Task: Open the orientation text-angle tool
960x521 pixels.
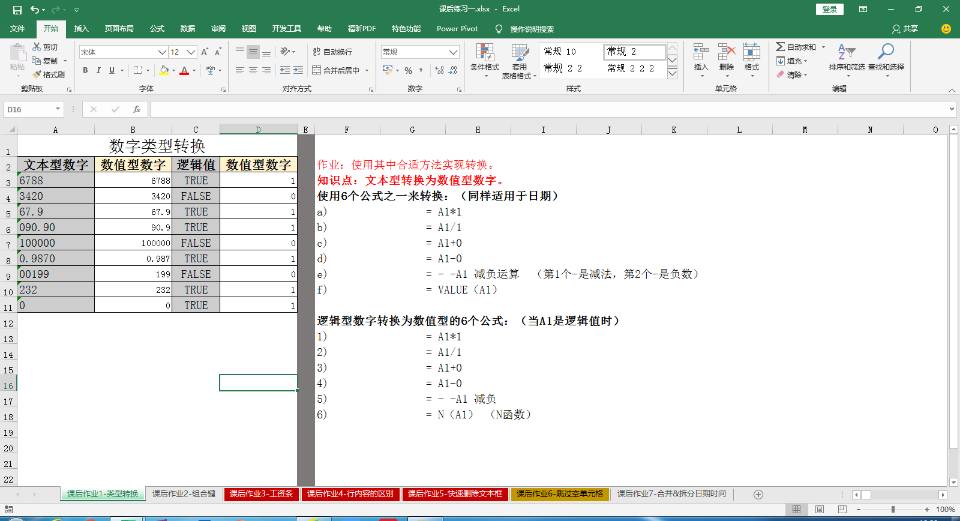Action: tap(285, 52)
